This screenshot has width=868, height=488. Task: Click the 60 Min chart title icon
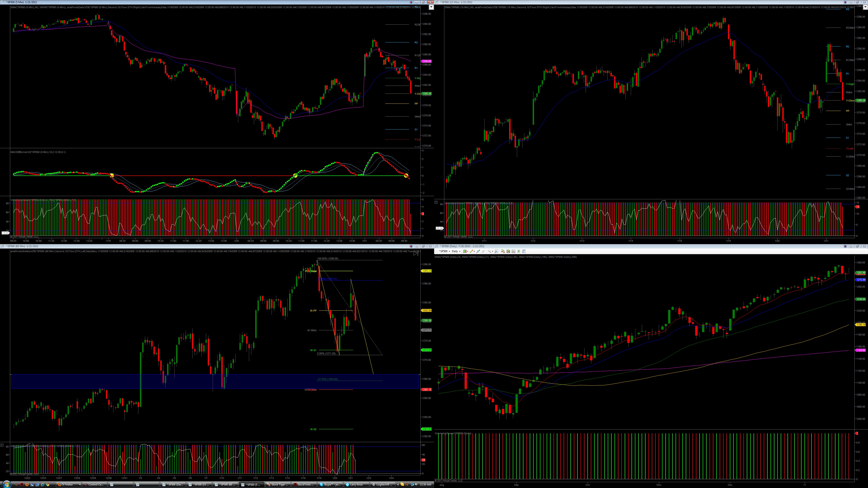pyautogui.click(x=3, y=246)
